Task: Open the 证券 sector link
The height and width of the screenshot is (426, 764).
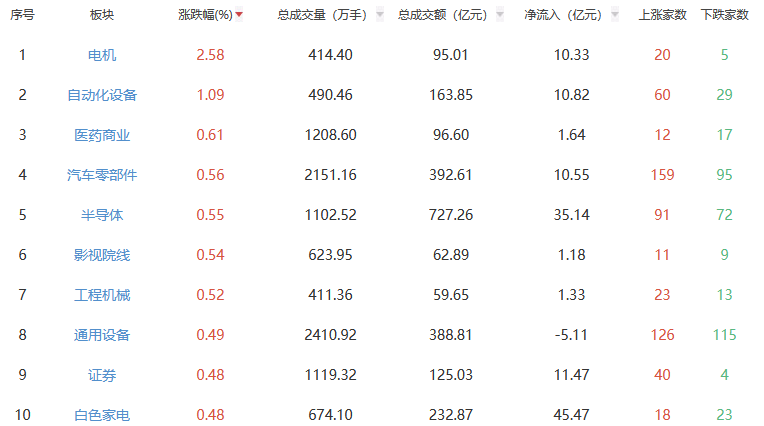Action: [x=102, y=375]
